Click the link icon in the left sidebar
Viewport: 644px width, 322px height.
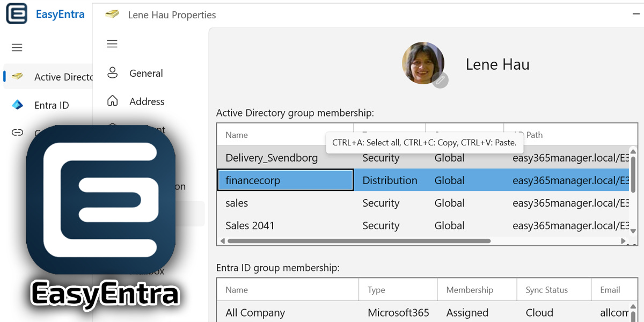[18, 133]
